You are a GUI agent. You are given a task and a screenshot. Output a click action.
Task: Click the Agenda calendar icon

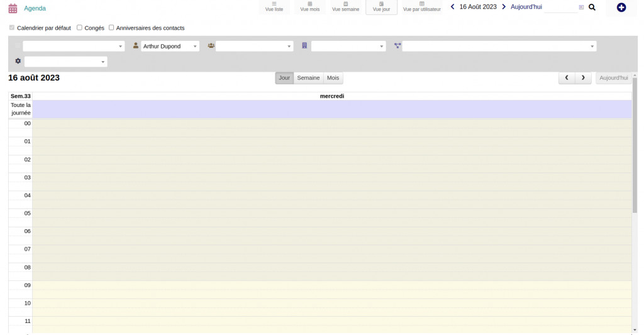[13, 8]
